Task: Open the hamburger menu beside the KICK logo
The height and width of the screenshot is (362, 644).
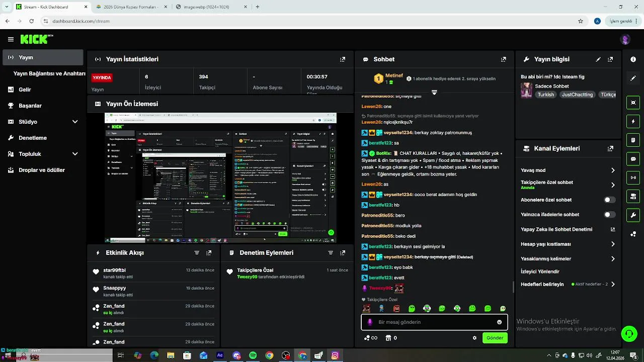Action: click(x=11, y=39)
